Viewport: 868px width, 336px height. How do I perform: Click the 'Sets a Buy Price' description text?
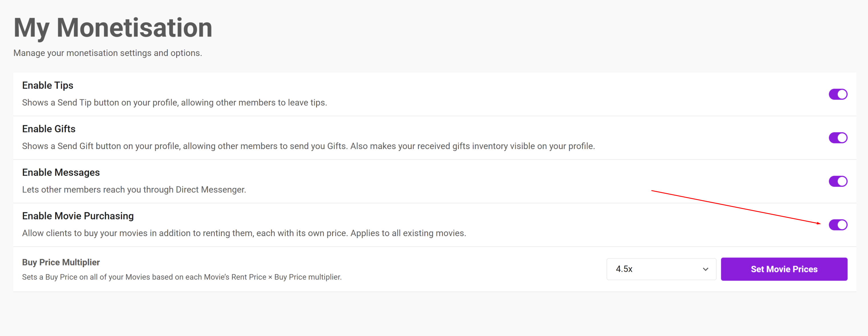182,277
